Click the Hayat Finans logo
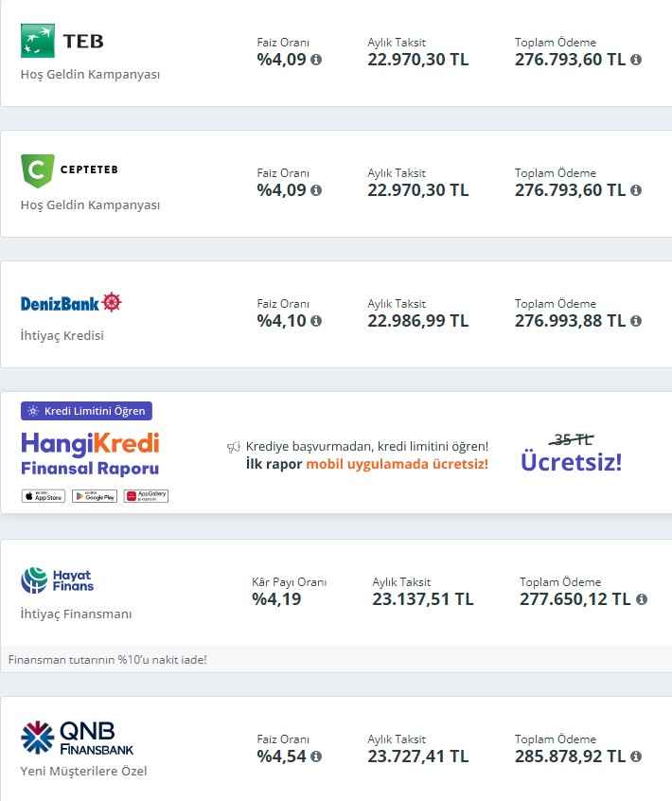Image resolution: width=672 pixels, height=801 pixels. [58, 579]
